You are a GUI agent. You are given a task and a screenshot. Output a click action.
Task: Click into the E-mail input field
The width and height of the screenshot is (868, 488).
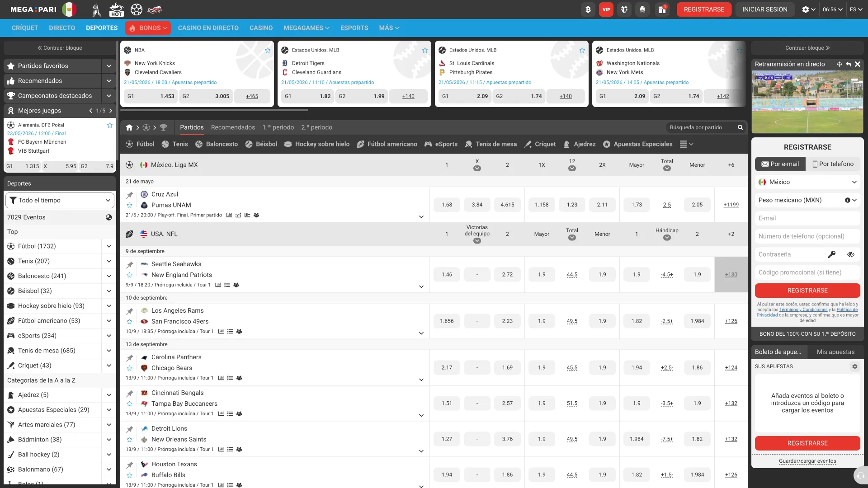click(807, 218)
